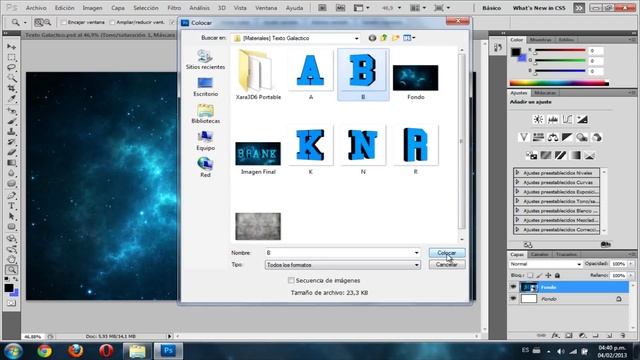The image size is (640, 360).
Task: Open the Capa menu
Action: point(118,8)
